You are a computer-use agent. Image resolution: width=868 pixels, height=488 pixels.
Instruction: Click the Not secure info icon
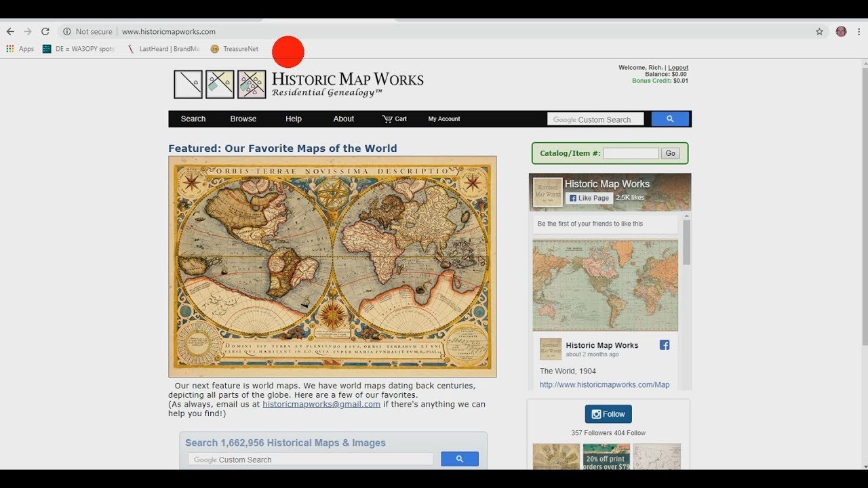click(x=67, y=31)
